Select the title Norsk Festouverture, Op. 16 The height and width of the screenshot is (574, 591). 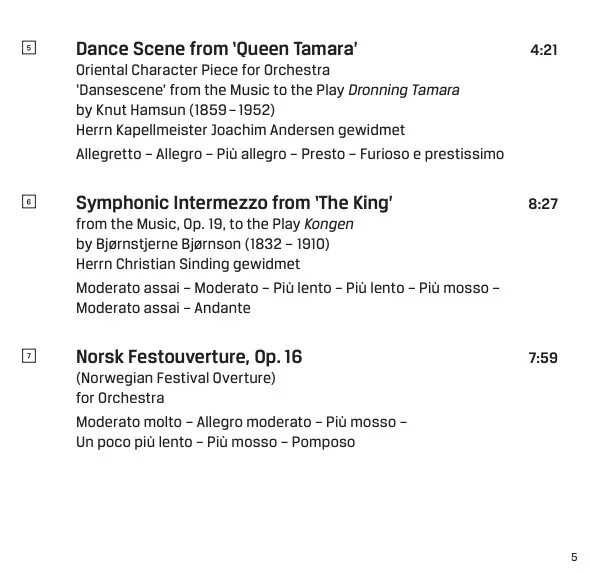coord(189,357)
